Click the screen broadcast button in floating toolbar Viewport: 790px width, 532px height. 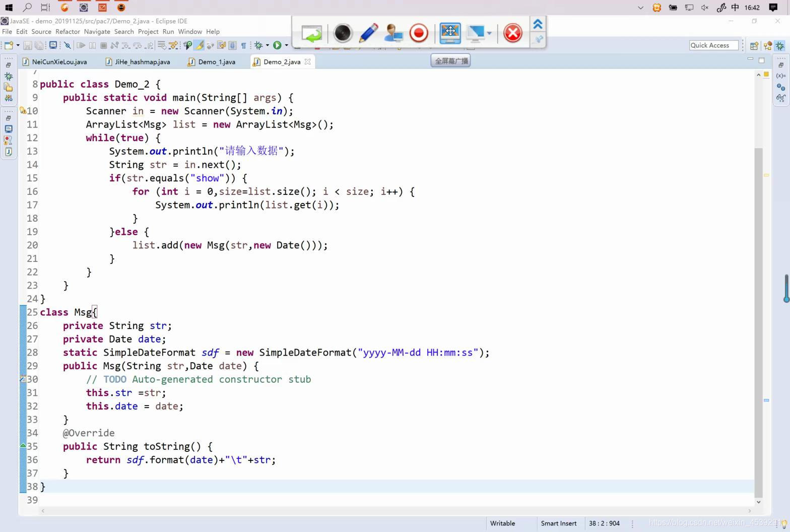coord(450,33)
